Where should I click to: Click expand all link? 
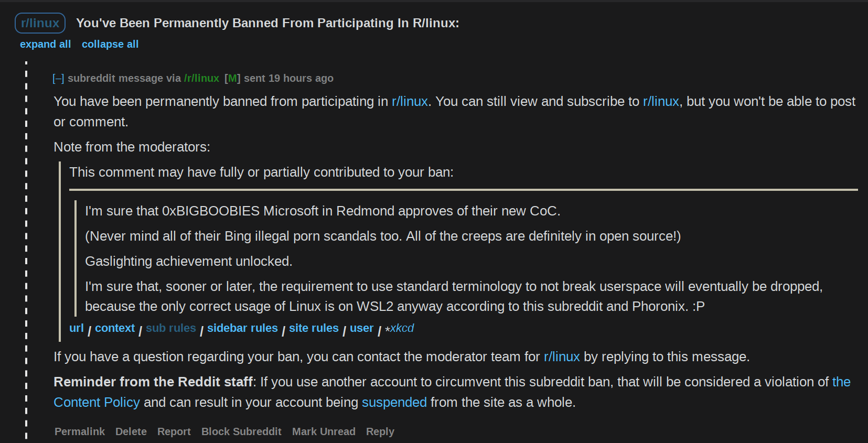45,45
